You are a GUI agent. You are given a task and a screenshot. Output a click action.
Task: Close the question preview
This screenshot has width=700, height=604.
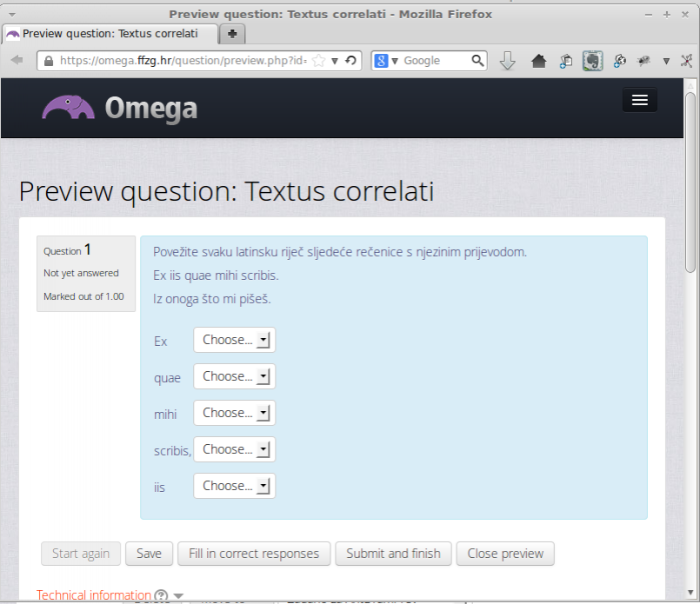click(x=505, y=554)
